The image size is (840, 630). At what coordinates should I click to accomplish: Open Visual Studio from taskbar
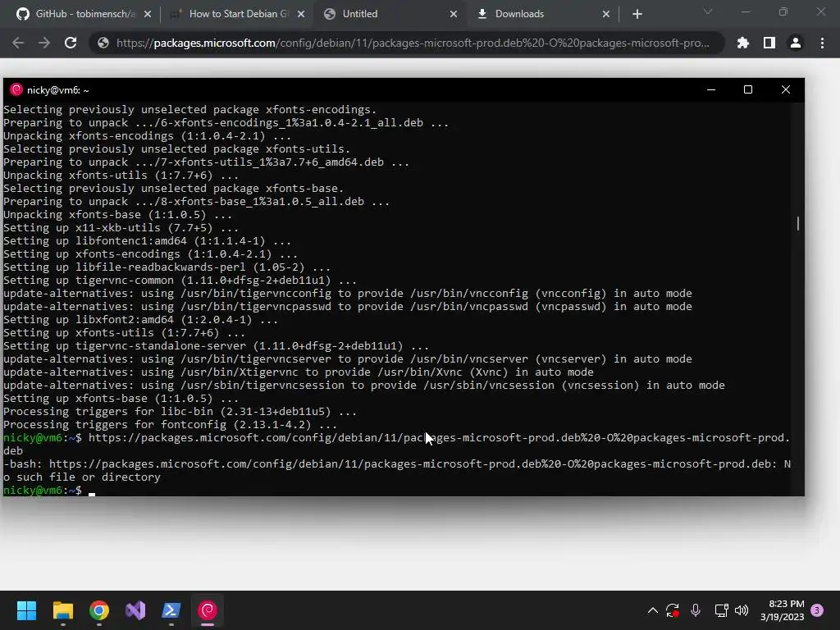135,610
